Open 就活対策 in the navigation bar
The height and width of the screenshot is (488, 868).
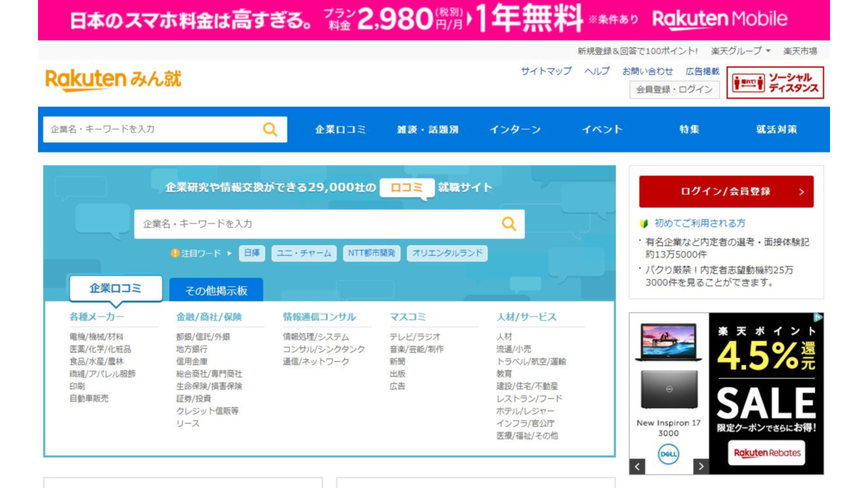(x=776, y=130)
